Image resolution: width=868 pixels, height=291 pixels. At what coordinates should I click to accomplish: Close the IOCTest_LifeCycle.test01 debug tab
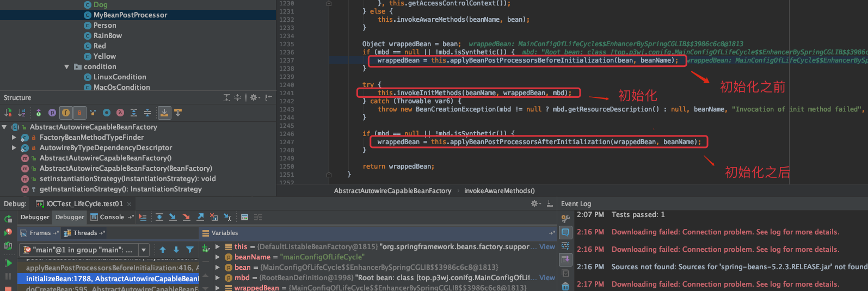(x=130, y=205)
